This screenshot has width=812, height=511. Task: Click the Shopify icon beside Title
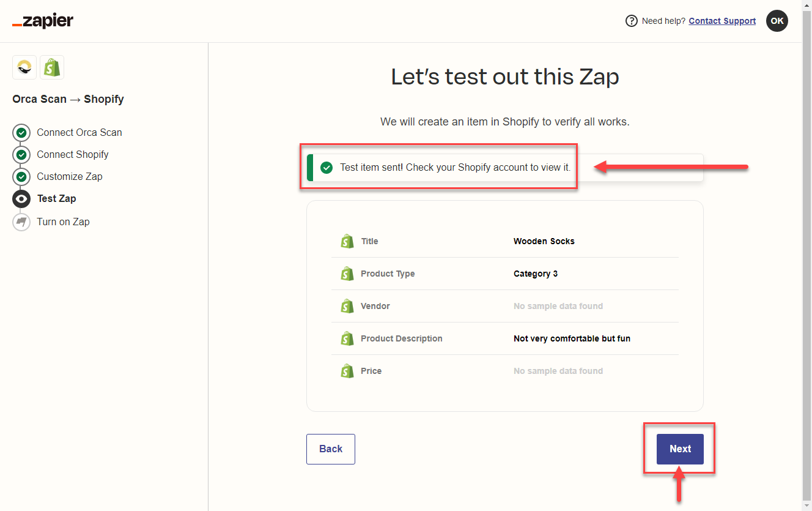click(x=347, y=241)
